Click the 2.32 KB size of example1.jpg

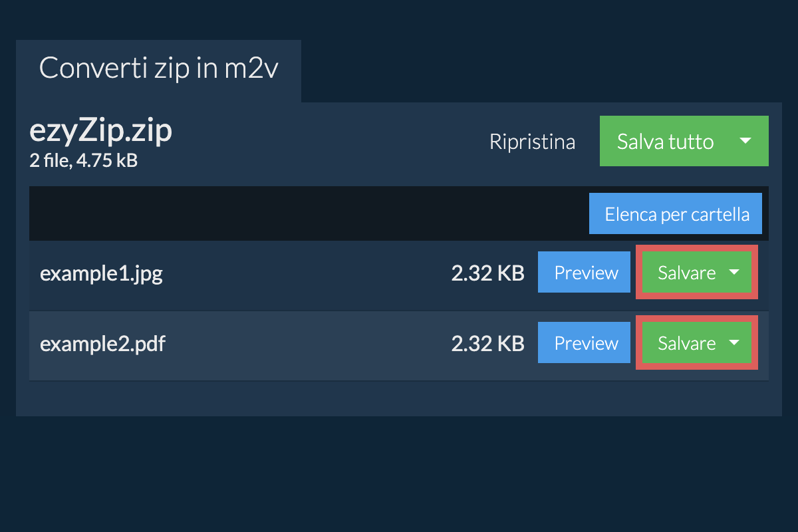tap(487, 273)
